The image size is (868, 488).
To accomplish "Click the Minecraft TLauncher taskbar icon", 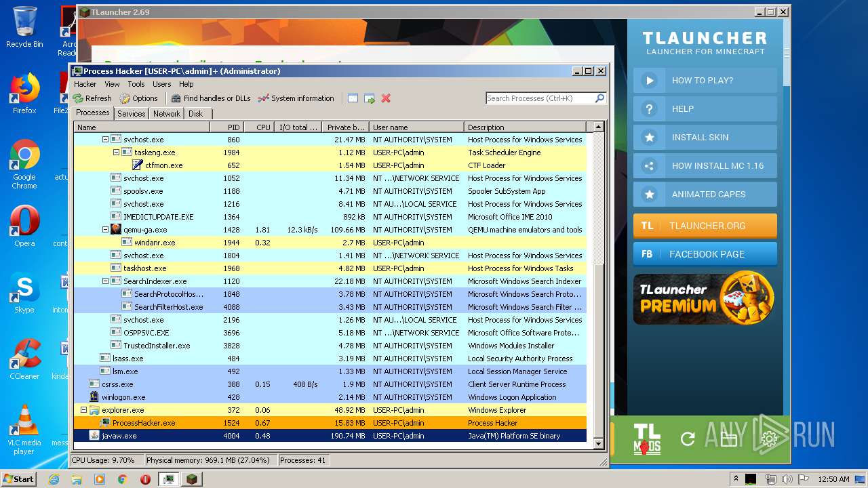I will [x=193, y=479].
